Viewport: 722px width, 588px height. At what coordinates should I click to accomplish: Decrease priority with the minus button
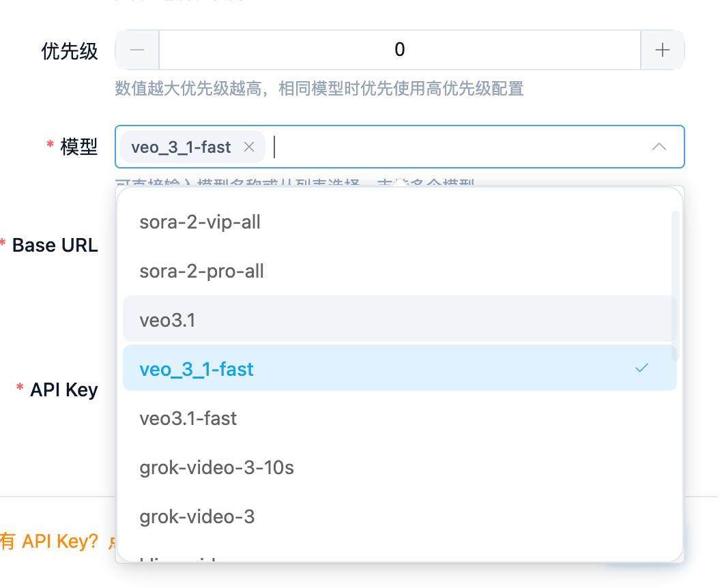pyautogui.click(x=137, y=50)
